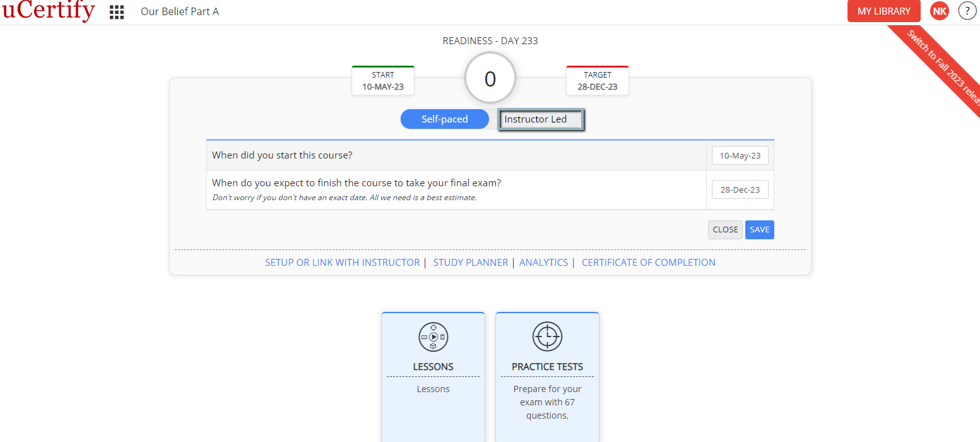Click the READINESS - DAY 233 heading
Image resolution: width=980 pixels, height=442 pixels.
490,41
